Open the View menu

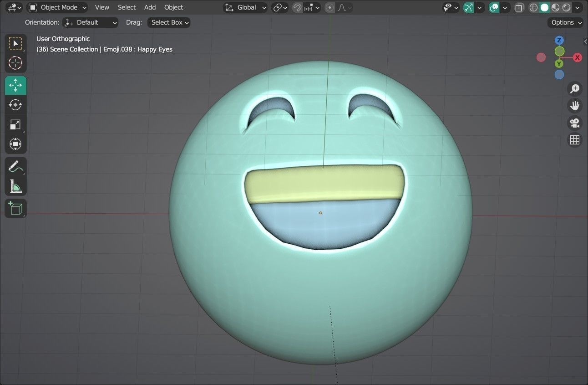coord(102,7)
